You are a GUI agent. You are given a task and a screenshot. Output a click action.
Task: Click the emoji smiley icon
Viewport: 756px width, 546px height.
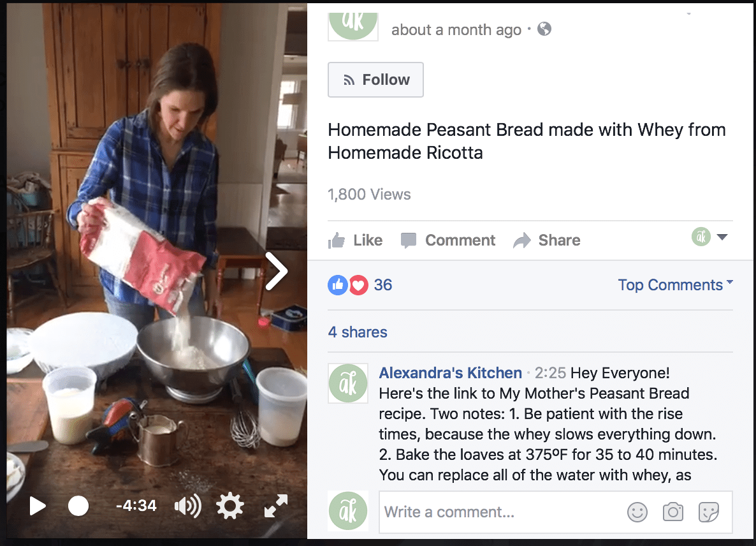tap(637, 512)
